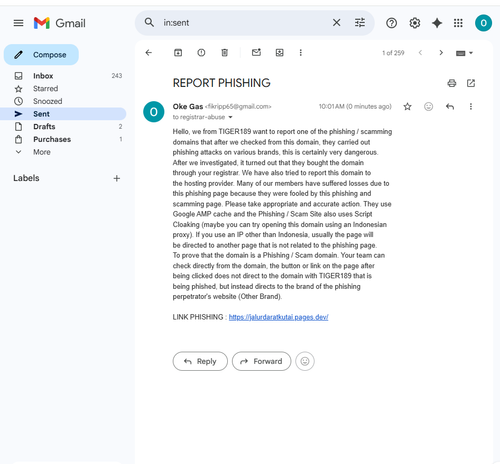
Task: Click the Forward button
Action: [261, 361]
